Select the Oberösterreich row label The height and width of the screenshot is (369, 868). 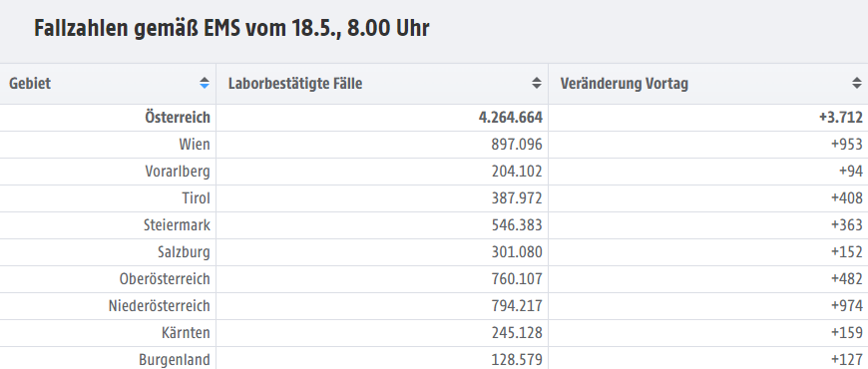165,279
